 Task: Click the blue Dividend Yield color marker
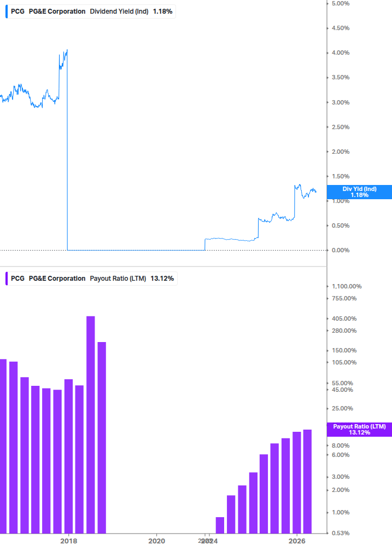coord(7,11)
